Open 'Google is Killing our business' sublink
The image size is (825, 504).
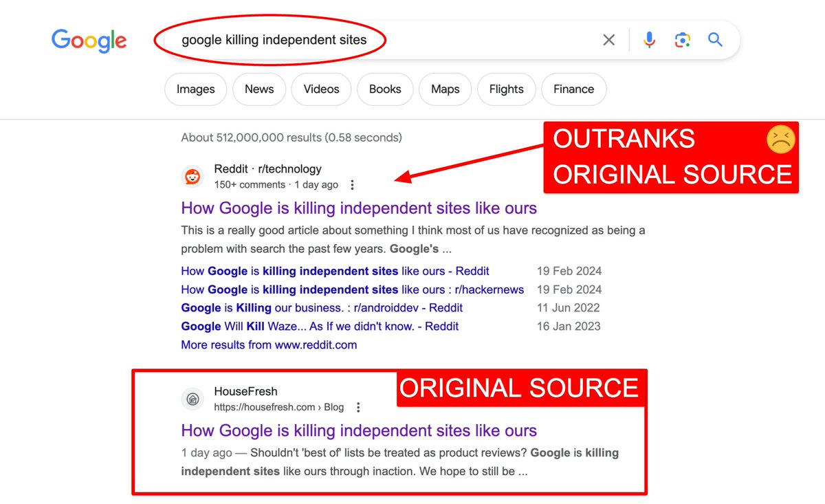point(322,307)
